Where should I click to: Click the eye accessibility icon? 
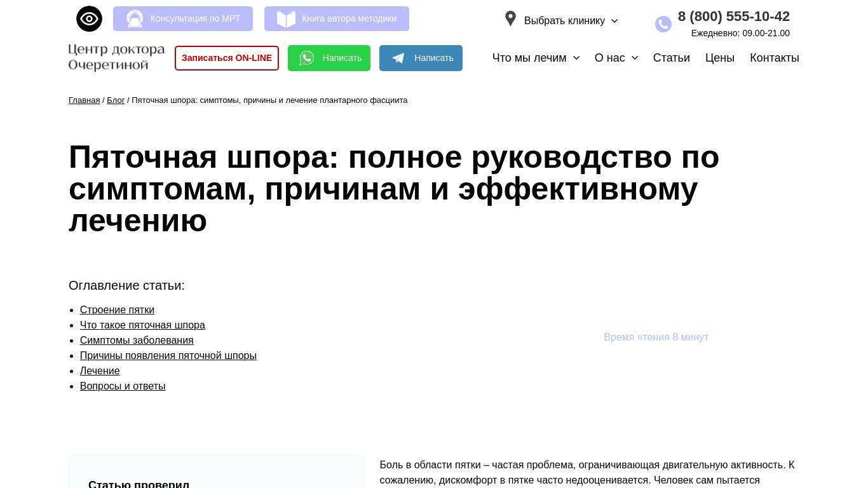[89, 18]
